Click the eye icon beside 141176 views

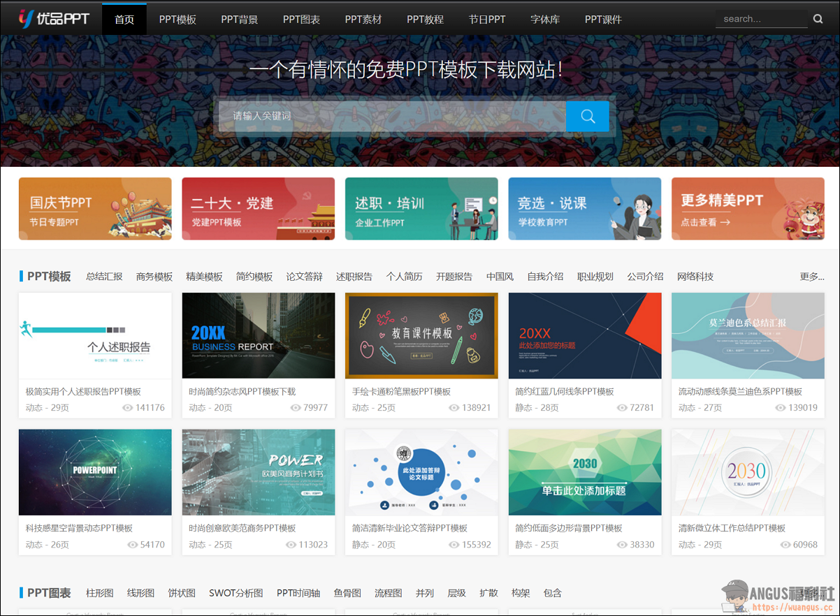tap(127, 407)
